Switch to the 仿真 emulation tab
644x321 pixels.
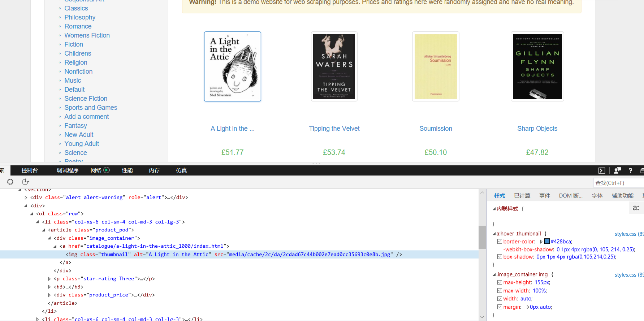(x=181, y=170)
